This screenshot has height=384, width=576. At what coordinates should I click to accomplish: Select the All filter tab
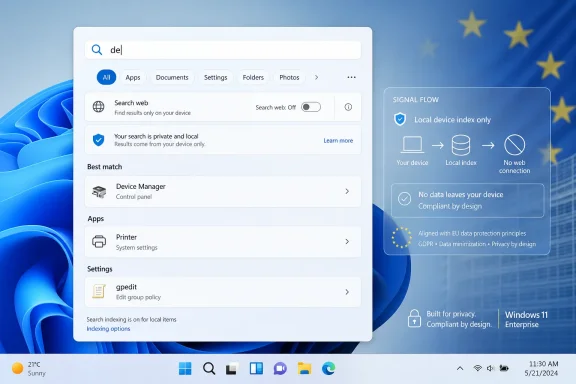106,77
